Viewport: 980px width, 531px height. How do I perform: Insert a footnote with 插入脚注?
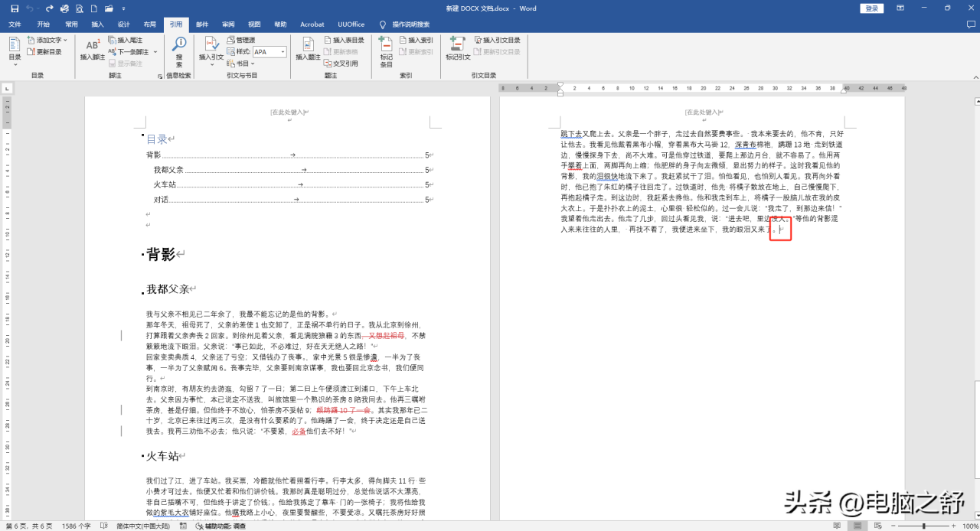pos(92,50)
